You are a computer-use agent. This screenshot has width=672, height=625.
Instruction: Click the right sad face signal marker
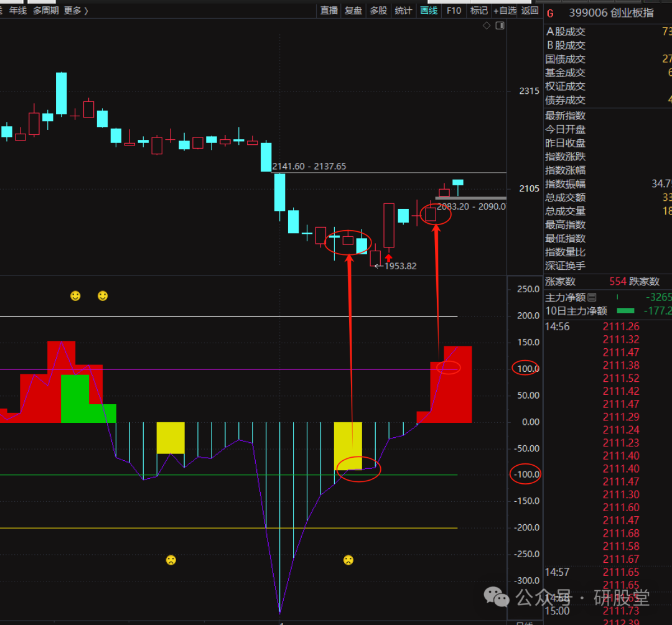pos(348,560)
